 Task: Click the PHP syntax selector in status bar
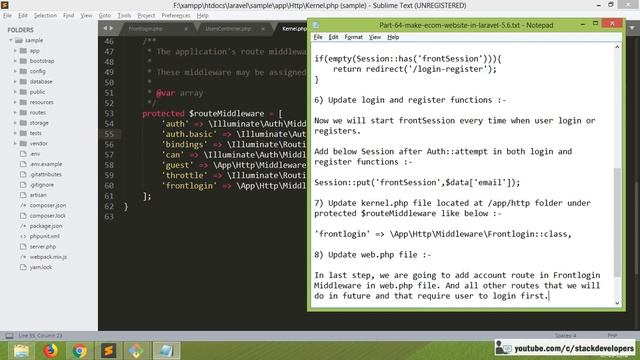click(612, 336)
